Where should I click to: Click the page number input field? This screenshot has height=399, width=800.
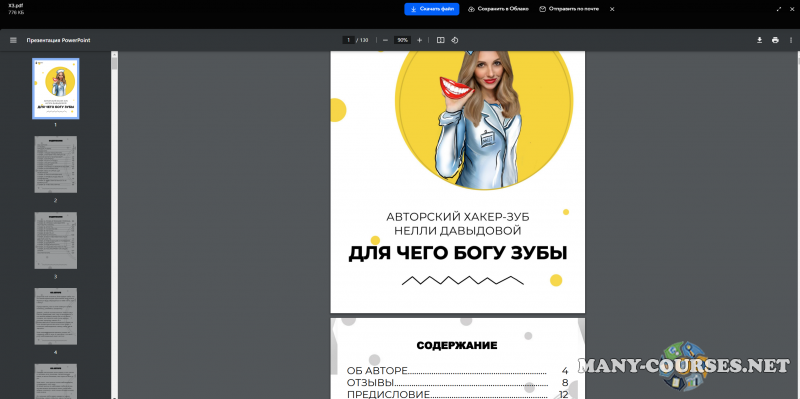(x=348, y=40)
